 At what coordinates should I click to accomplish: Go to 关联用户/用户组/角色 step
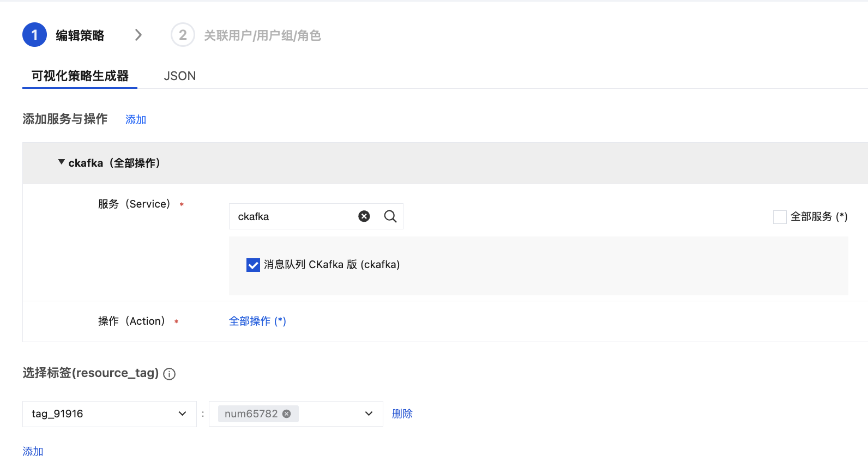262,35
